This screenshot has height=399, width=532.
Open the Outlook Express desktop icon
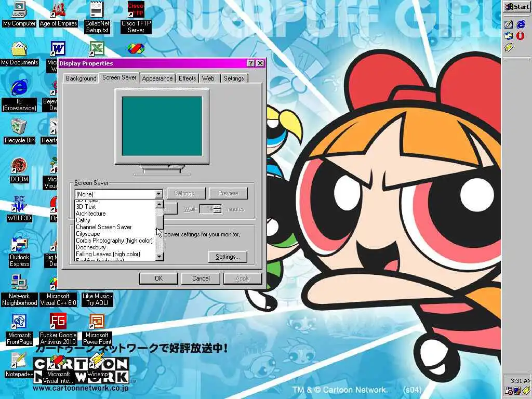(x=19, y=252)
